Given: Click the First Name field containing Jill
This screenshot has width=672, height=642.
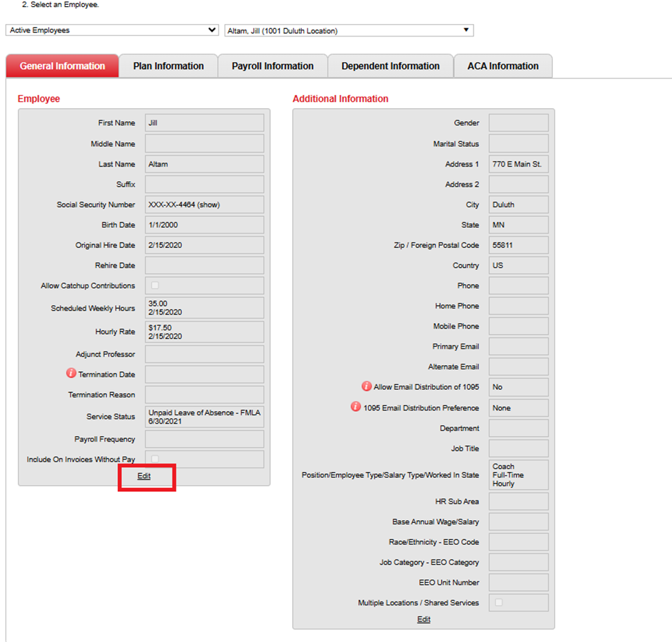Looking at the screenshot, I should (x=204, y=123).
